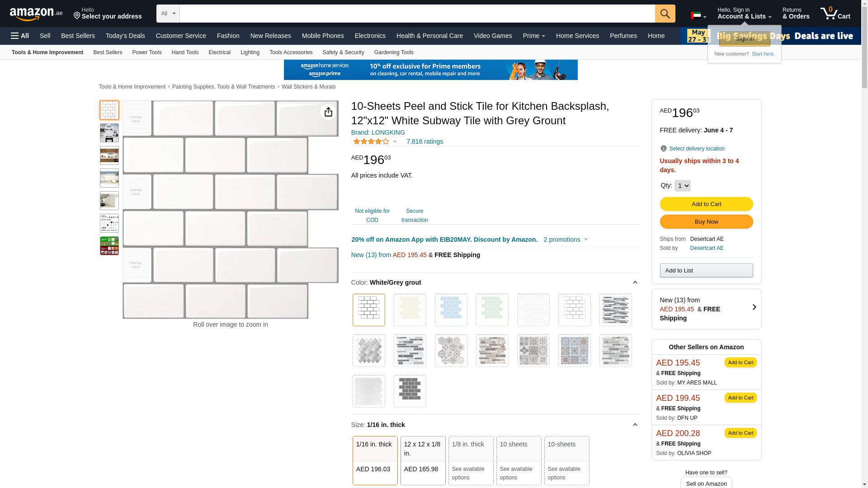Expand the 2 promotions dropdown
The image size is (868, 488).
click(566, 239)
